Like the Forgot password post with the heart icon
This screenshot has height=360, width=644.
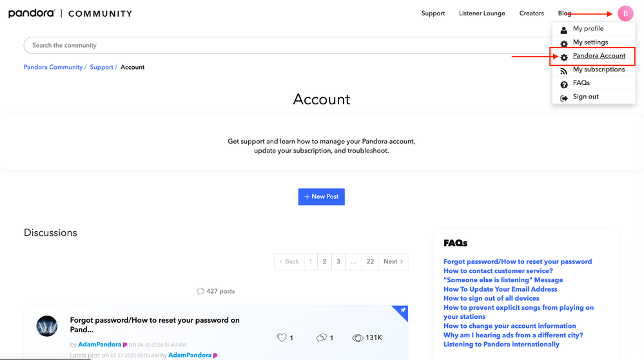tap(281, 337)
